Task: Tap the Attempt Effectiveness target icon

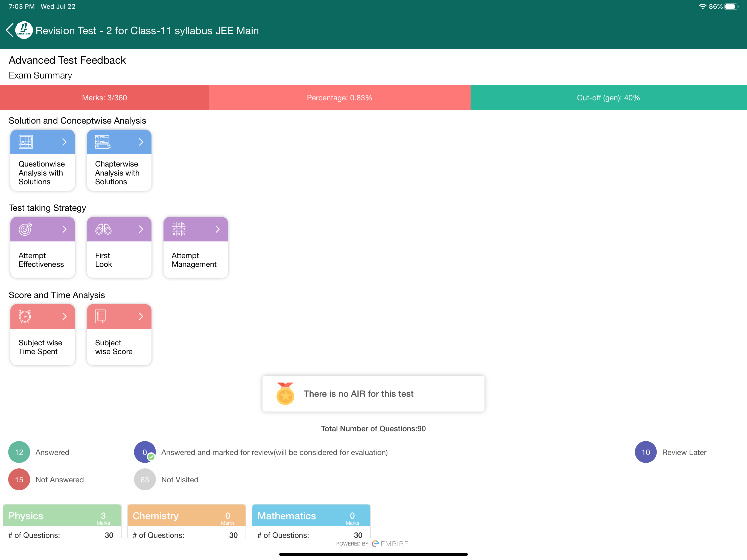Action: coord(25,229)
